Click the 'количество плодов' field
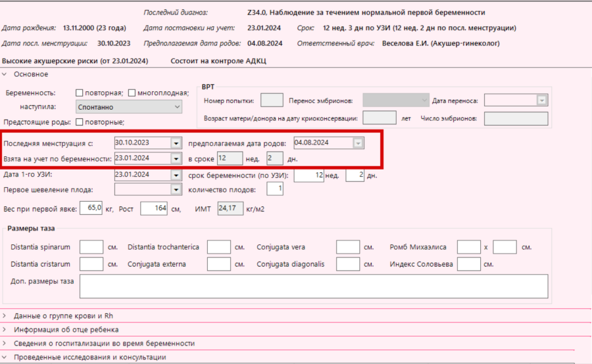This screenshot has height=364, width=592. click(275, 189)
